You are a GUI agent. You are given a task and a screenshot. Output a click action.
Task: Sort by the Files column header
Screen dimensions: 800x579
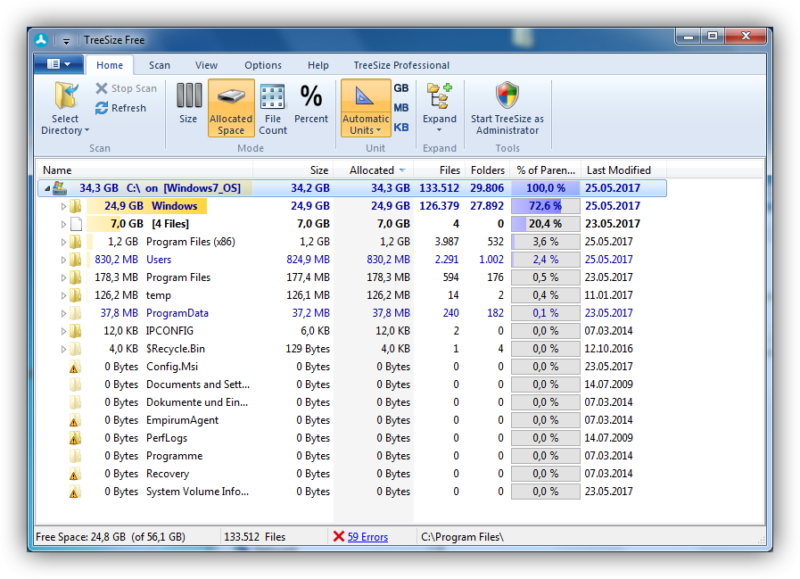point(439,170)
